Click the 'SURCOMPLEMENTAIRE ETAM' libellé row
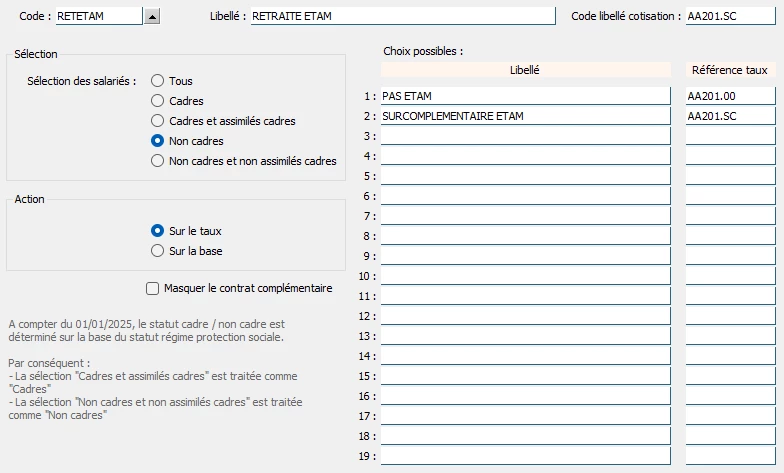 pyautogui.click(x=525, y=116)
